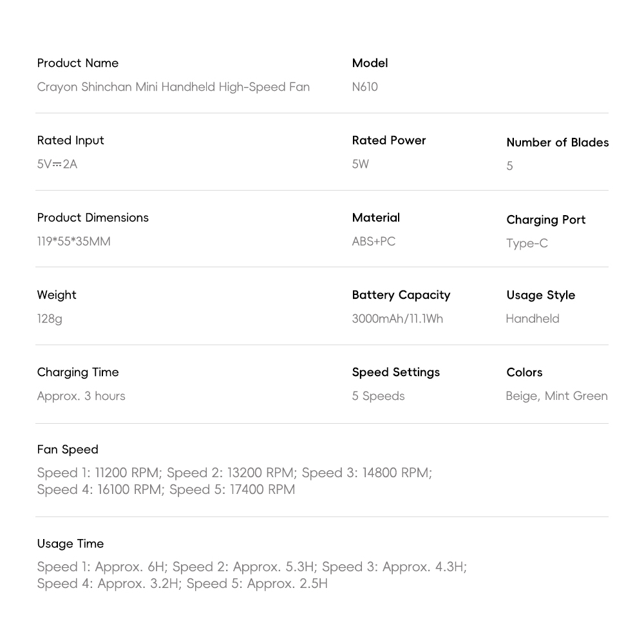Click the Approx. 3 hours charging time

(x=81, y=396)
